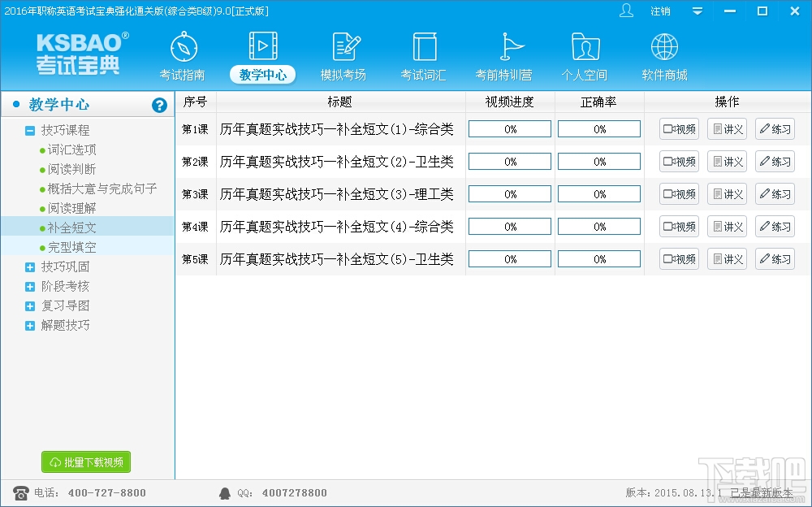812x507 pixels.
Task: Expand the 复习导图 tree node
Action: (30, 306)
